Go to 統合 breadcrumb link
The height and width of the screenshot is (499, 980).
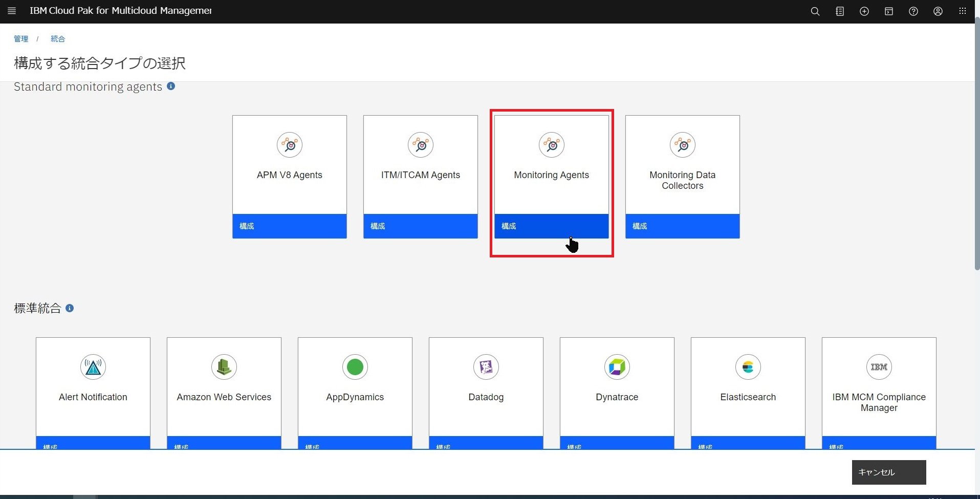coord(58,39)
